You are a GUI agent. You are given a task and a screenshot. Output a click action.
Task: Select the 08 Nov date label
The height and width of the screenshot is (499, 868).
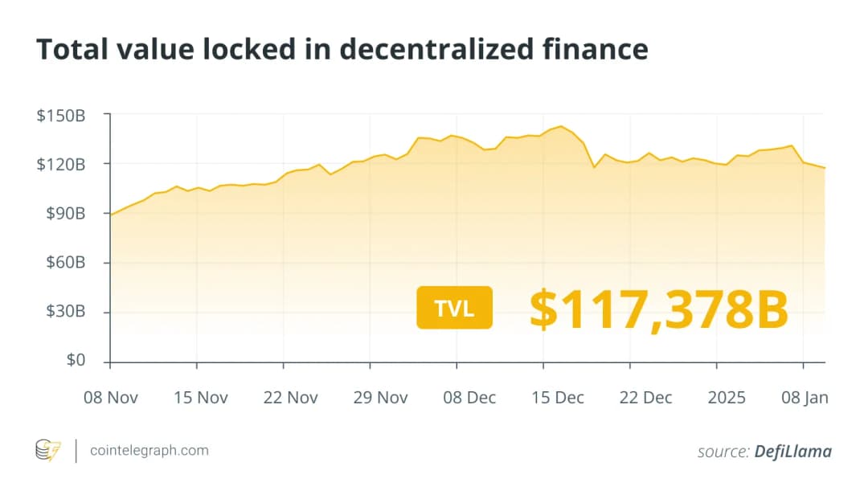pyautogui.click(x=113, y=397)
